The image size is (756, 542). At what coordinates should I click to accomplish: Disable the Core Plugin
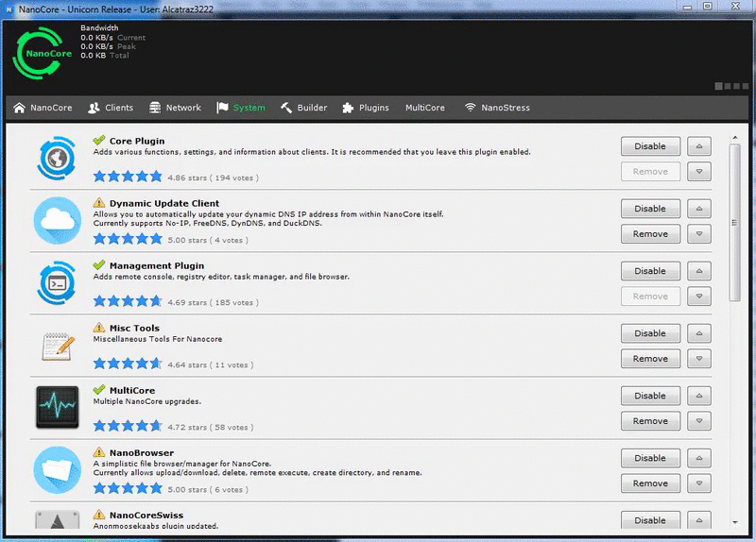pyautogui.click(x=650, y=146)
